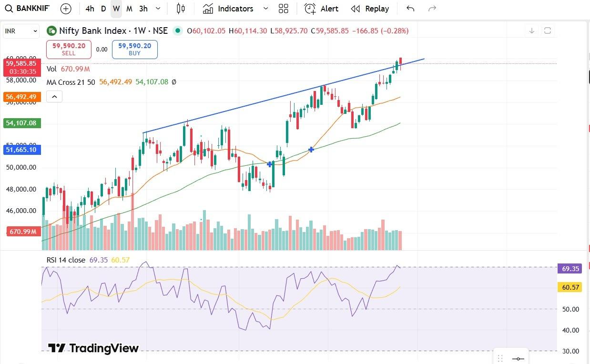Click the blue 51,665.10 price label
The height and width of the screenshot is (364, 590).
click(x=22, y=150)
